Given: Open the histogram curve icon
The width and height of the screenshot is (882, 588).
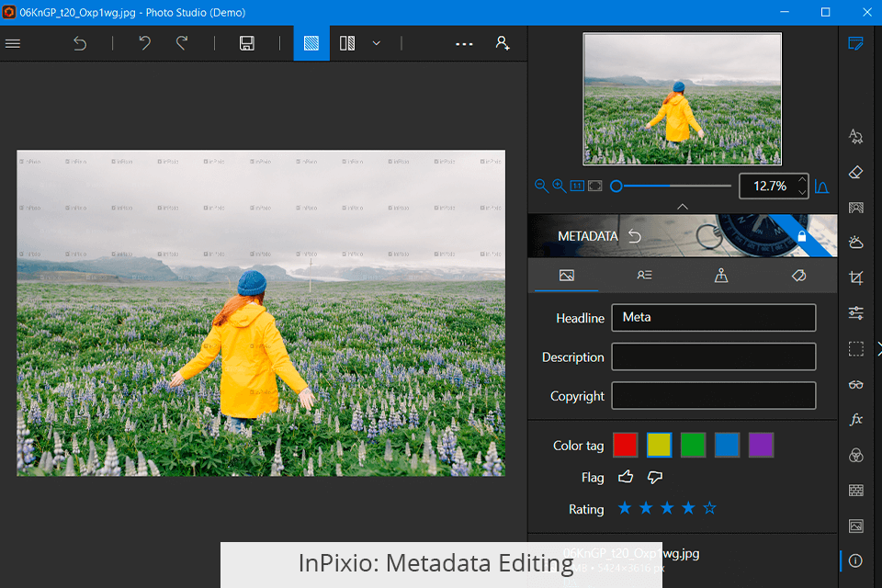Looking at the screenshot, I should pos(822,187).
